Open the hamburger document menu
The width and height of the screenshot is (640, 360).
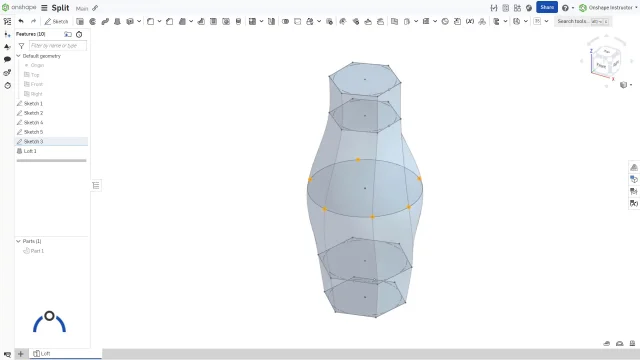point(44,8)
